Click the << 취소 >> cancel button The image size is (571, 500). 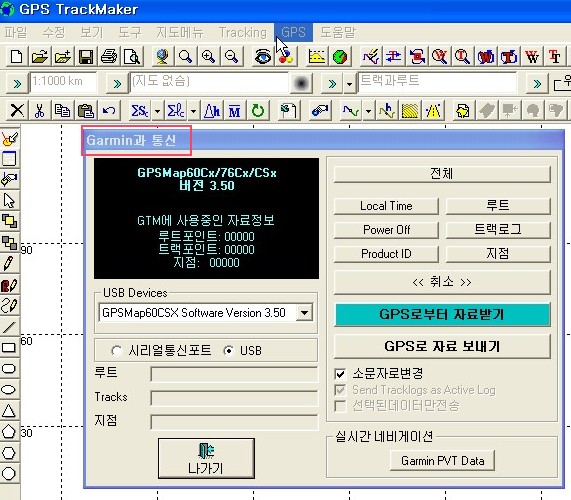[x=442, y=282]
